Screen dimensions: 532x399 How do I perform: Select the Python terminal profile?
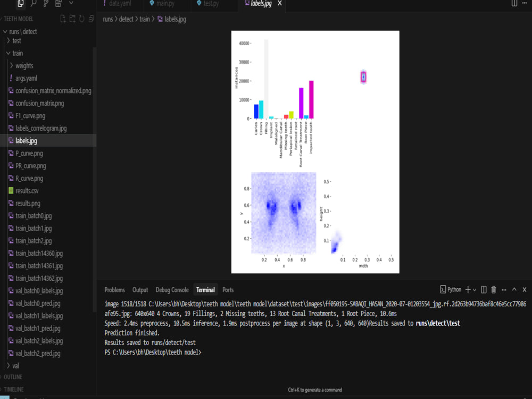coord(451,289)
